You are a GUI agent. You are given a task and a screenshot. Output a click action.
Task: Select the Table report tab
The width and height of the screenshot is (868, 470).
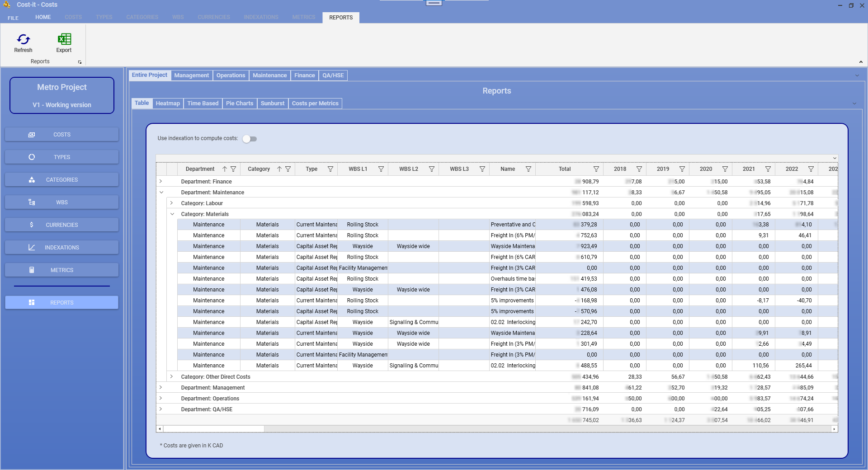tap(142, 103)
